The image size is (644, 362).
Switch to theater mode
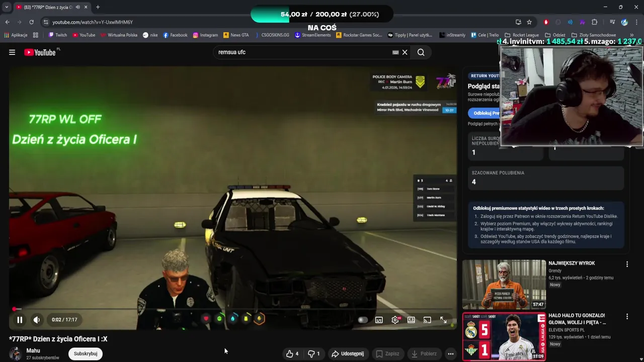tap(411, 320)
